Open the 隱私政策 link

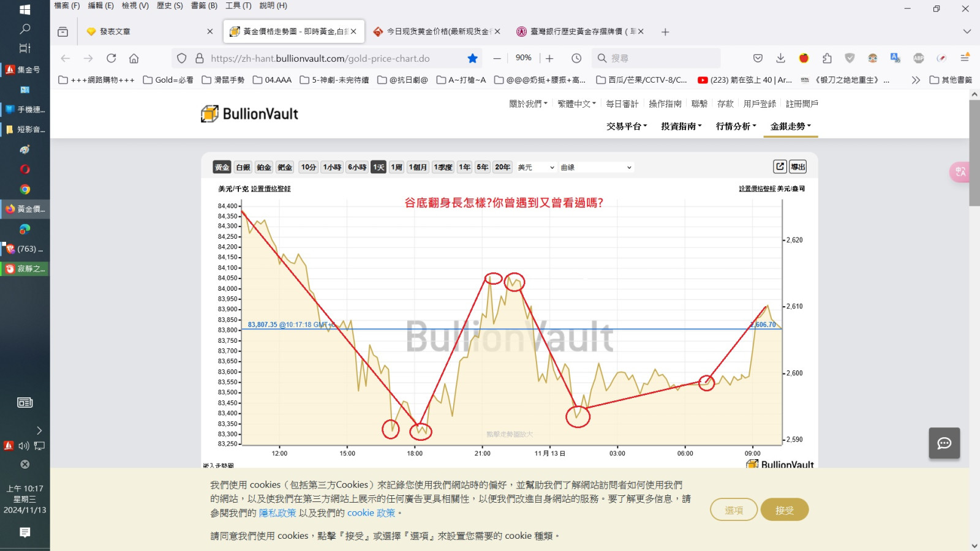click(x=277, y=513)
